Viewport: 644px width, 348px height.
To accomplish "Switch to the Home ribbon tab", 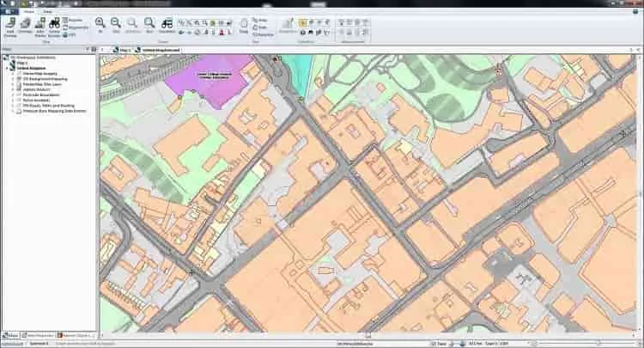I will [x=28, y=11].
